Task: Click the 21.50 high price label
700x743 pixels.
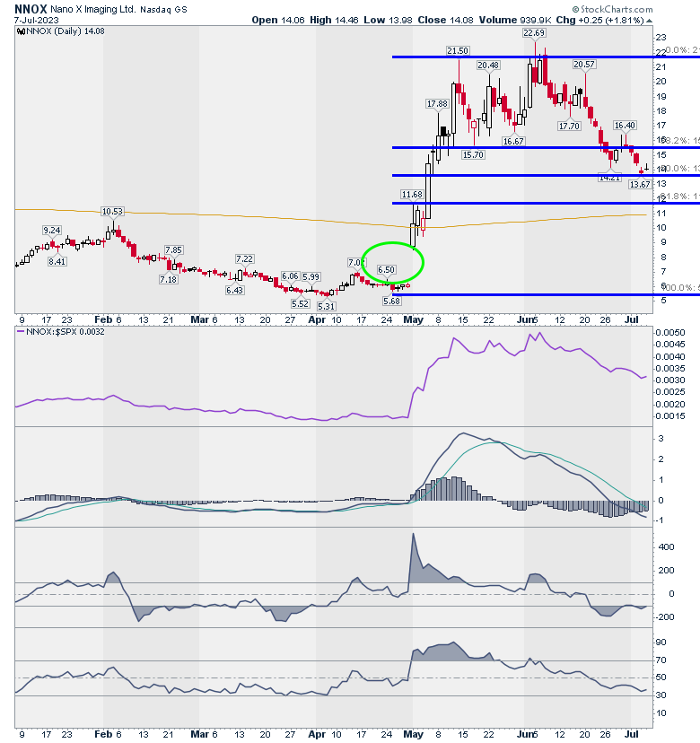Action: tap(458, 51)
